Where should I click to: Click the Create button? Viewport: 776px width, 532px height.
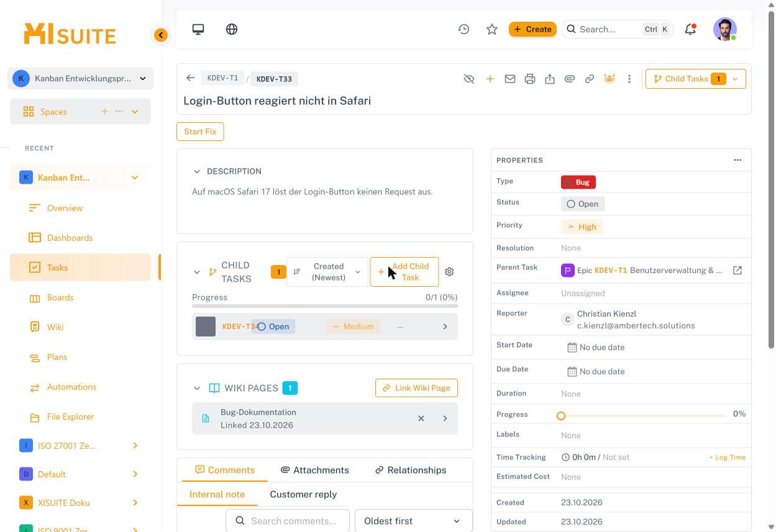pyautogui.click(x=532, y=29)
